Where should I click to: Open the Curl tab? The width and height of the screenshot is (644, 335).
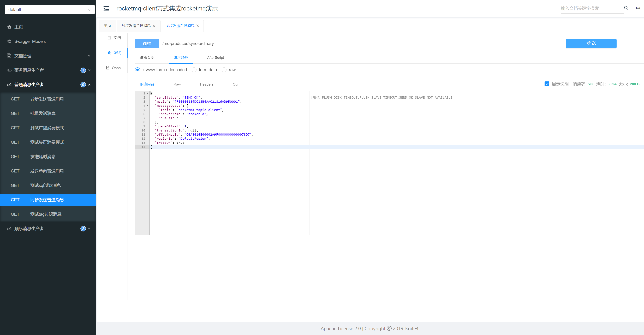point(236,84)
